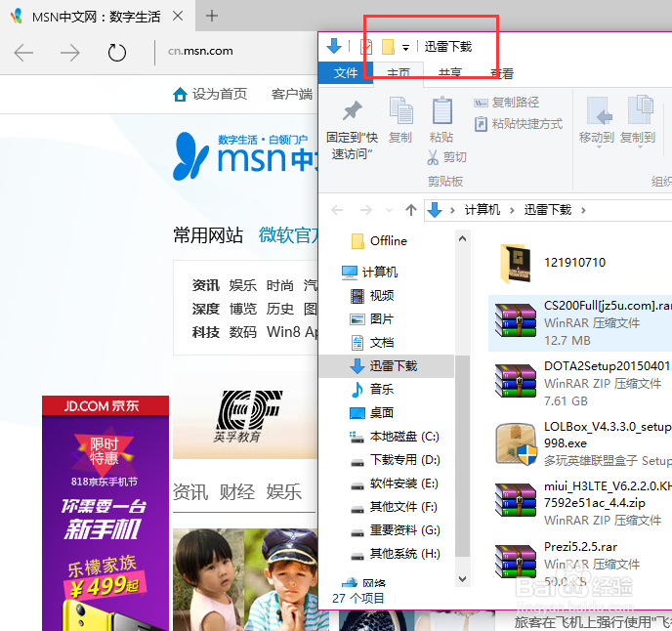672x631 pixels.
Task: Click Explorer title bar blue download arrow icon
Action: (334, 46)
